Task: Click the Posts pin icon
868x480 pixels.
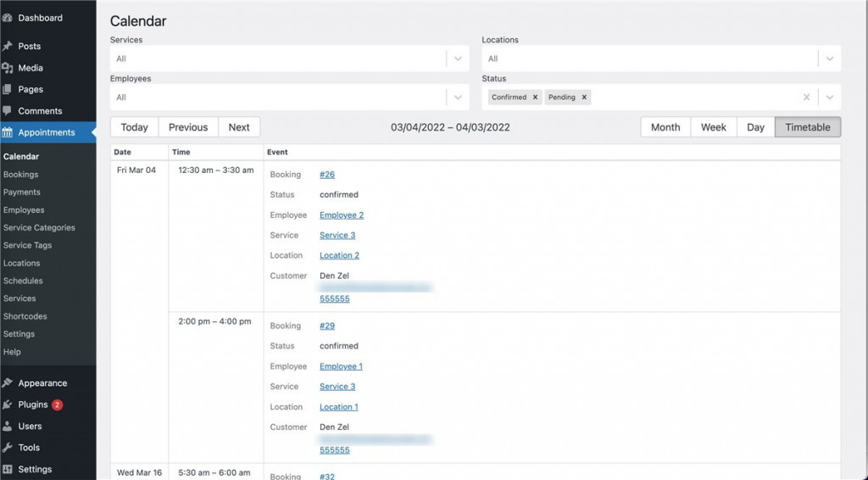Action: pos(8,47)
